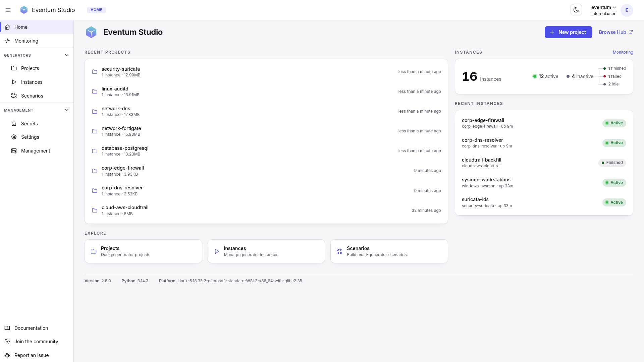The image size is (644, 362).
Task: Click the Active badge for suricata-ids
Action: (x=614, y=202)
